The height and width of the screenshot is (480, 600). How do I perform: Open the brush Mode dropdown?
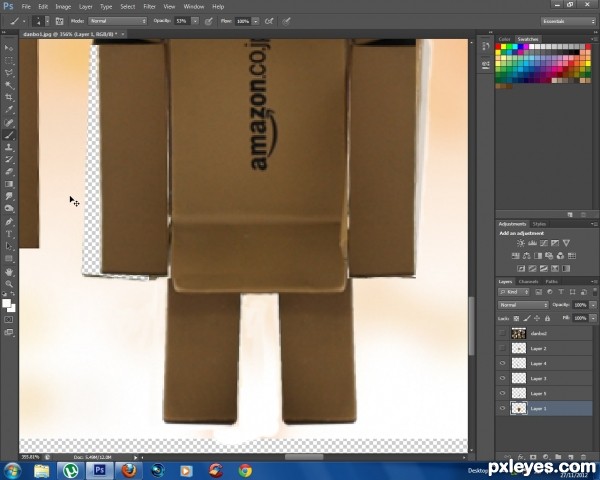[118, 21]
